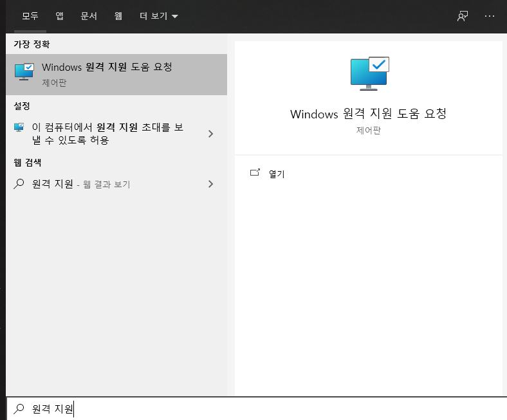Viewport: 507px width, 420px height.
Task: Click the magnifier icon in search box
Action: [x=19, y=408]
